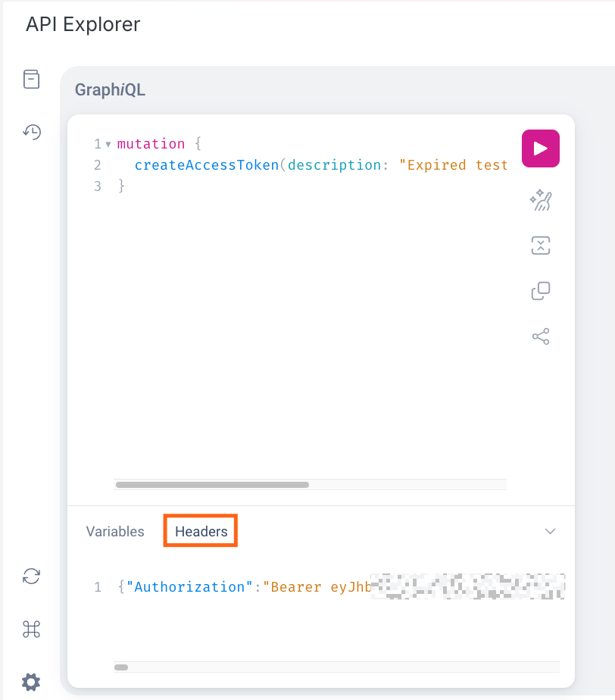Open the documentation explorer sidebar icon

pos(31,80)
